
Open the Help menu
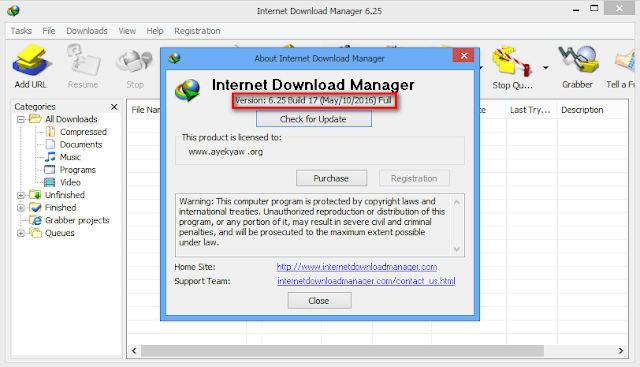[x=155, y=31]
